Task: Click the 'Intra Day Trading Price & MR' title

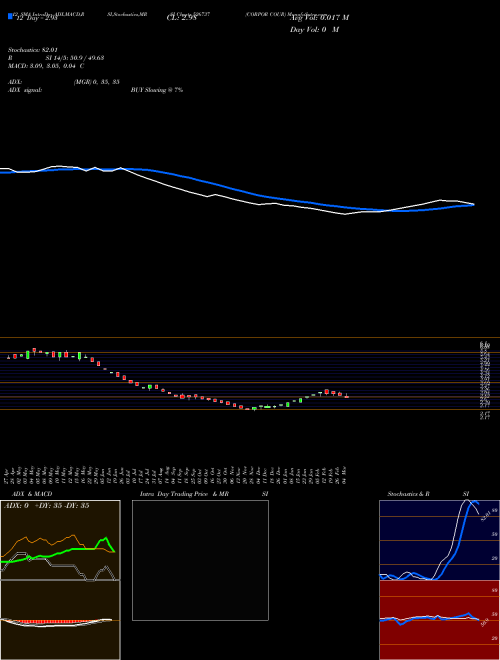Action: pyautogui.click(x=184, y=494)
